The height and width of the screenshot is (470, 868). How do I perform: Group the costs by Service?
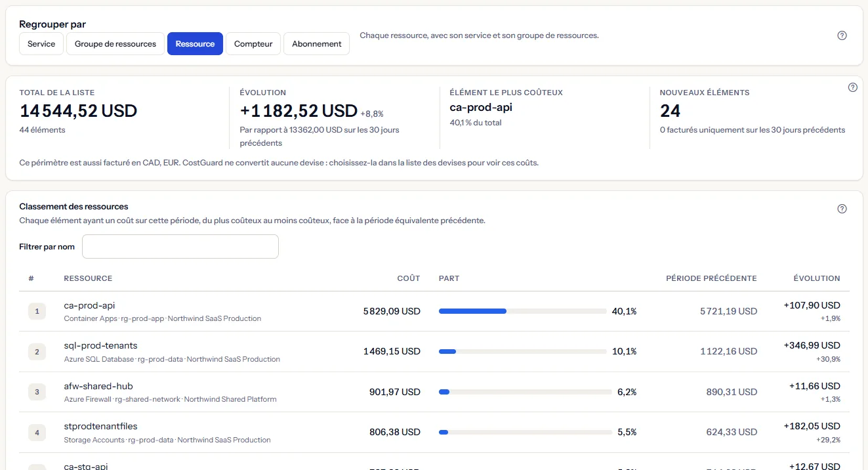tap(41, 44)
